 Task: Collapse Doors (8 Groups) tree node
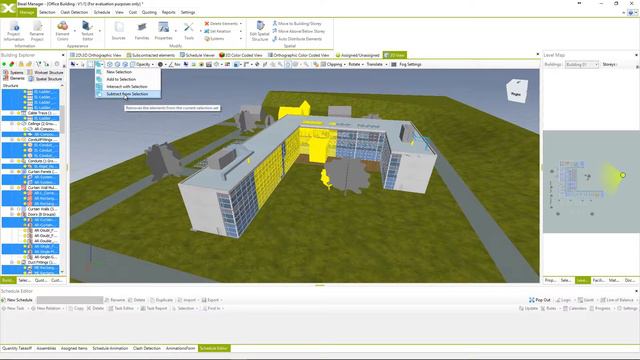click(x=12, y=214)
